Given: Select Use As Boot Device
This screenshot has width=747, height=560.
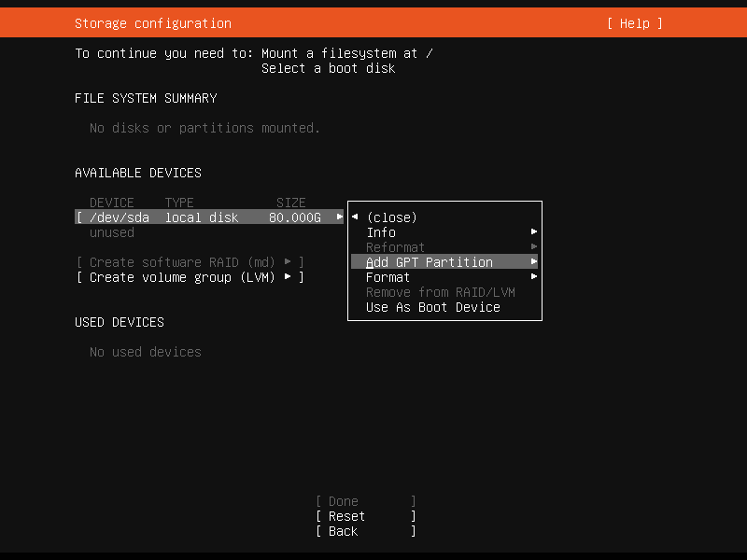Looking at the screenshot, I should [433, 307].
